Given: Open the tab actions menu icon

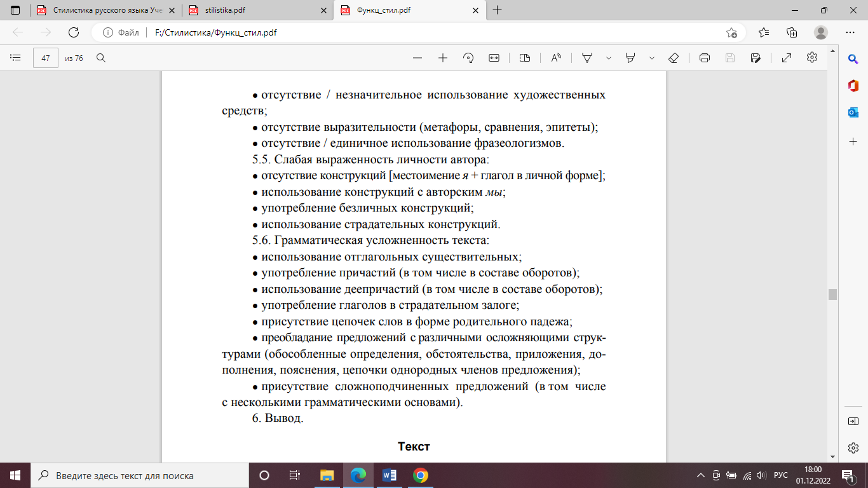Looking at the screenshot, I should point(15,10).
